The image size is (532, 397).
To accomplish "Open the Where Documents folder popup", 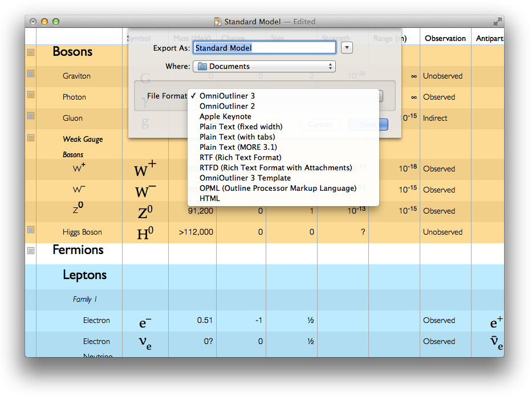I will (x=264, y=67).
